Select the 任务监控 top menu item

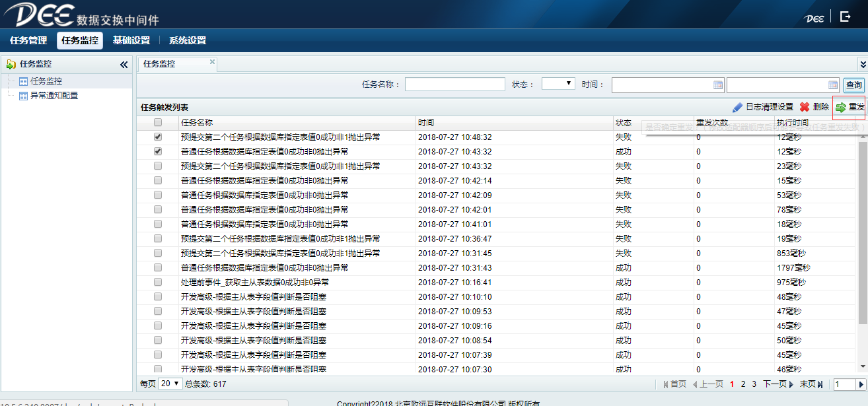pos(80,40)
